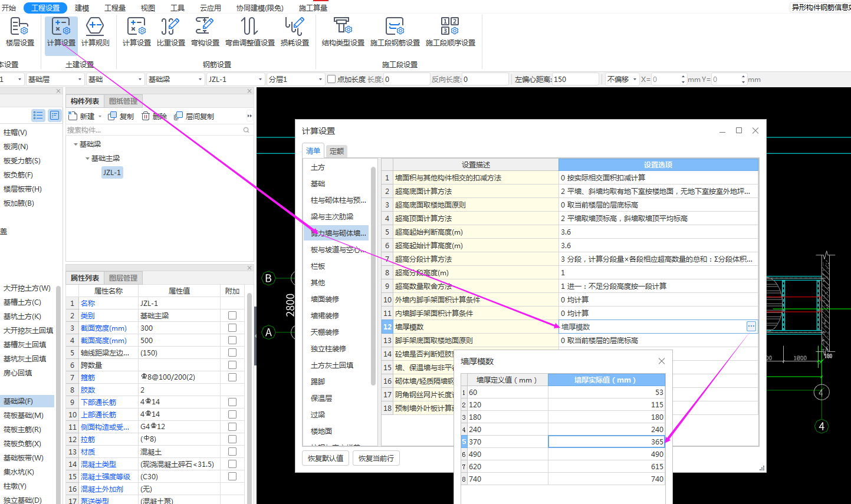This screenshot has width=851, height=504.
Task: Open 比重设置 weight ratio settings
Action: [170, 32]
